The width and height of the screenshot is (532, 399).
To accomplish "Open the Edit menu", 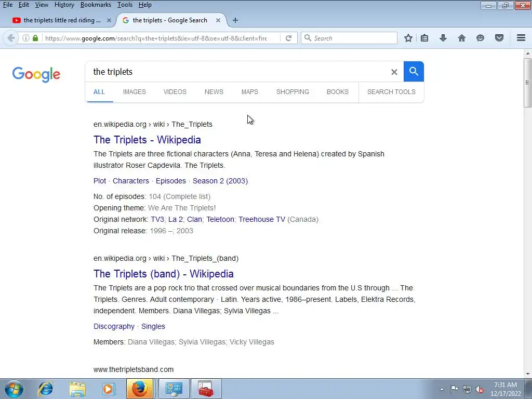I will point(24,5).
